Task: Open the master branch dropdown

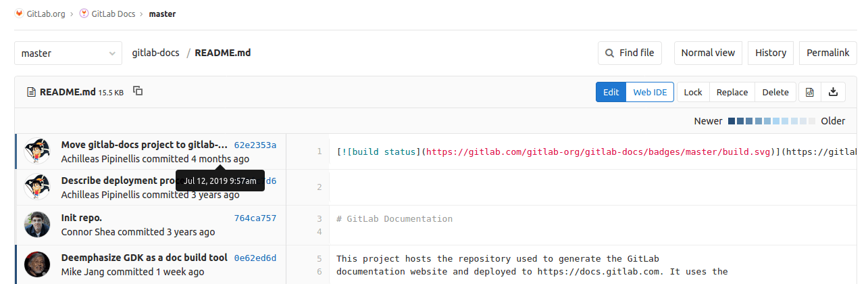Action: (68, 53)
